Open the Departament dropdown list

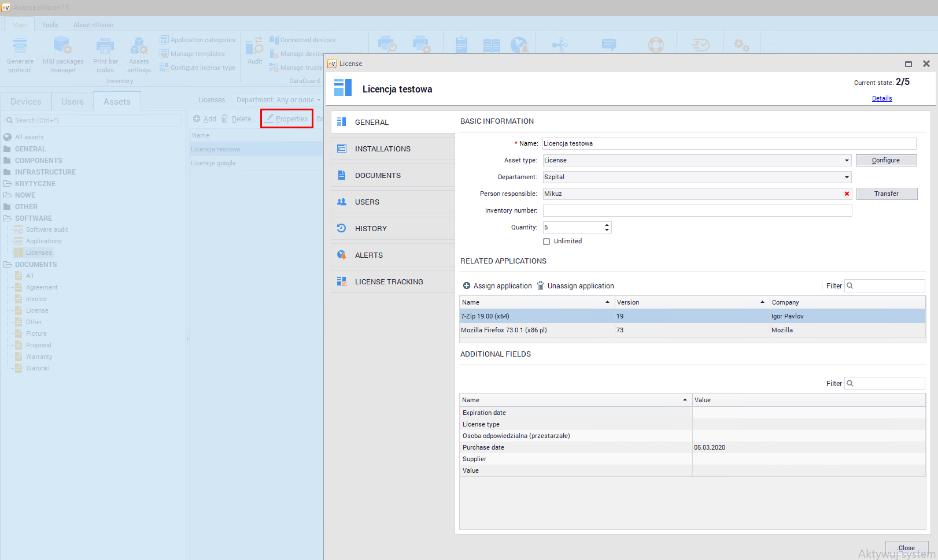(x=847, y=177)
